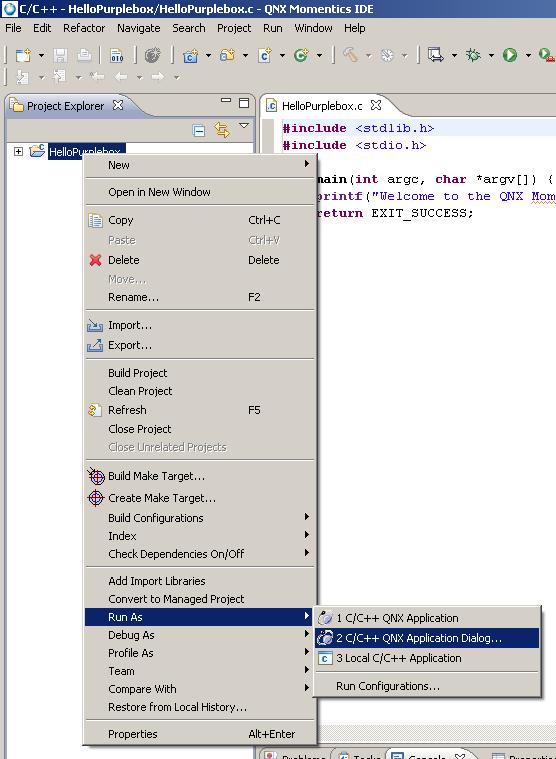Screen dimensions: 556x759
Task: Click the New wizard toolbar icon
Action: point(23,55)
